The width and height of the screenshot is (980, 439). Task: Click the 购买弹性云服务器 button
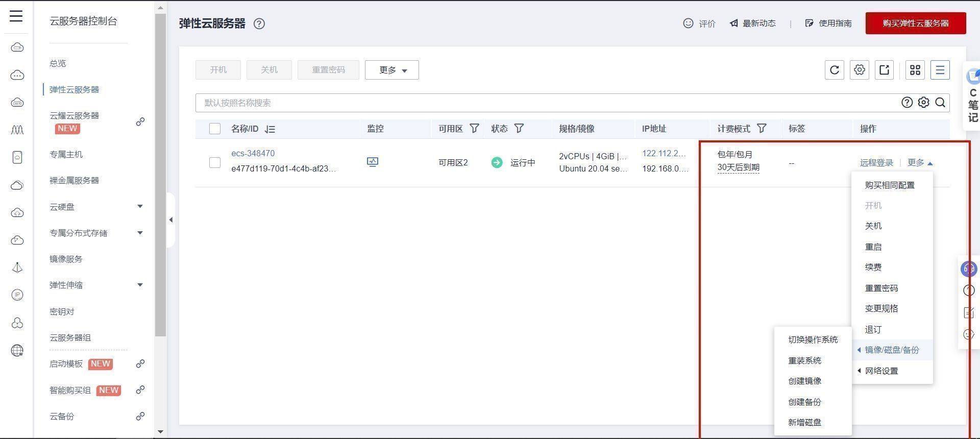click(x=916, y=23)
